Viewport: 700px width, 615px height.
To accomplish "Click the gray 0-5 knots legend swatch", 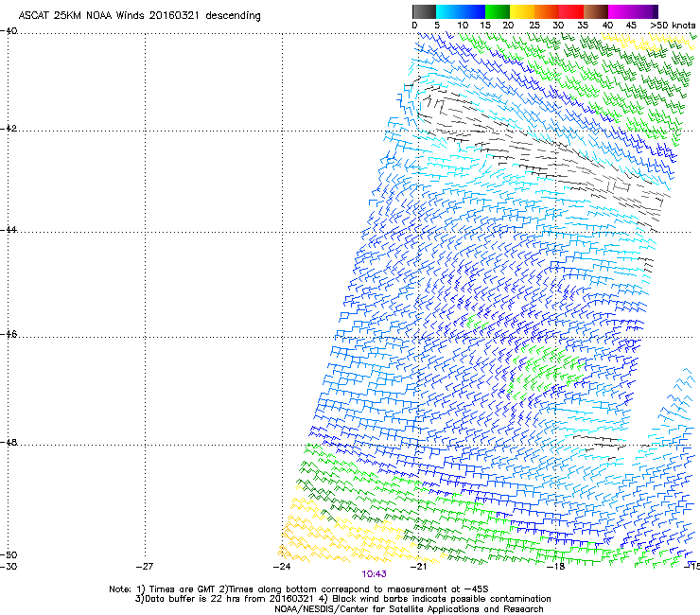I will click(424, 11).
